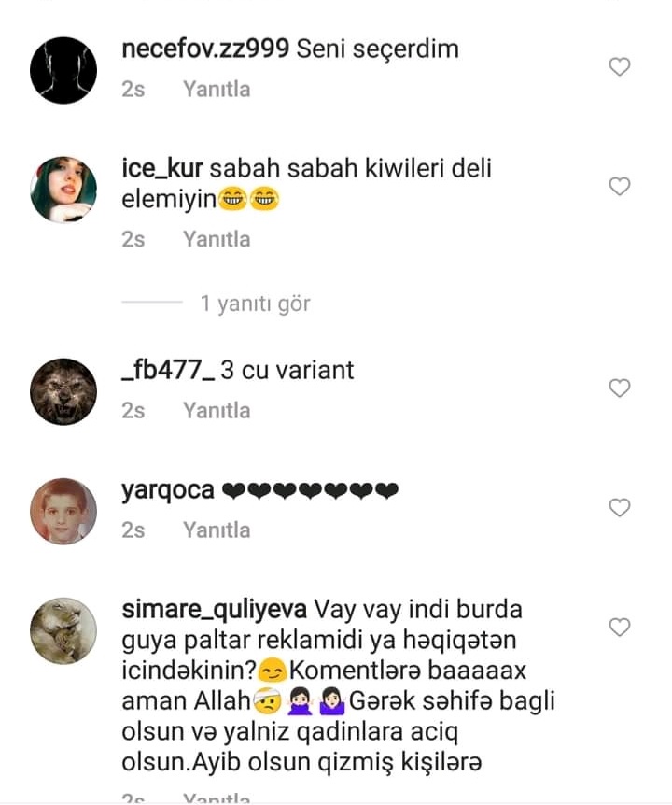Like simare_quliyeva's long comment
The image size is (672, 805).
(619, 627)
